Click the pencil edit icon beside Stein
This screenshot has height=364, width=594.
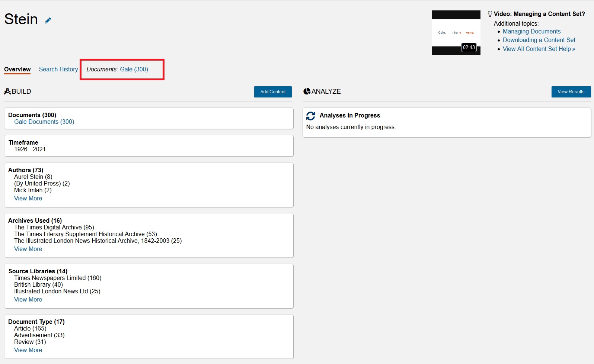(48, 20)
